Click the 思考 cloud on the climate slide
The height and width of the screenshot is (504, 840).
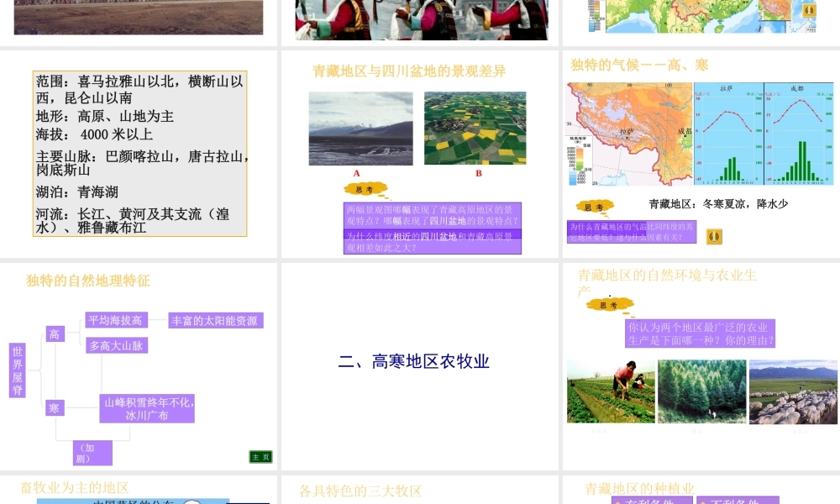click(595, 207)
